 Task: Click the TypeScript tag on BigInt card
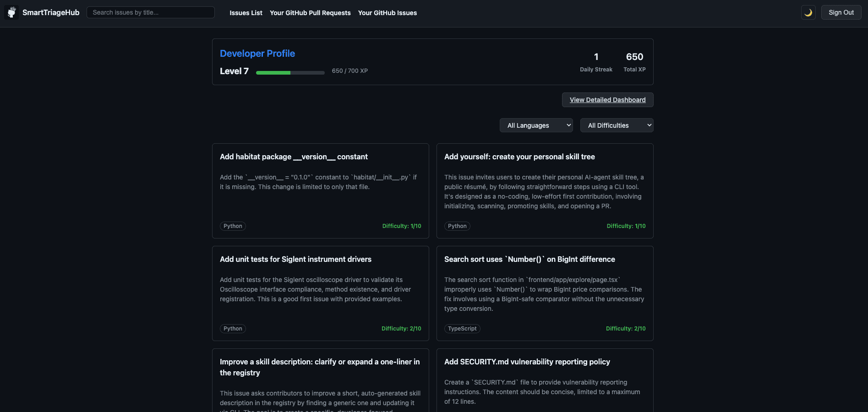[x=462, y=329]
